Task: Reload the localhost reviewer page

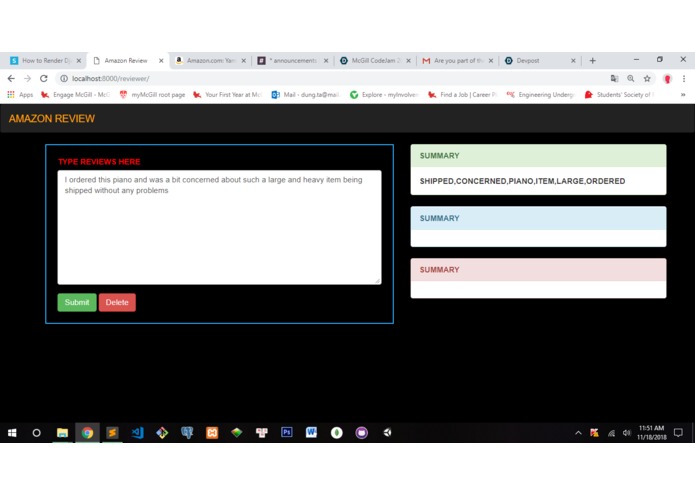Action: [x=43, y=78]
